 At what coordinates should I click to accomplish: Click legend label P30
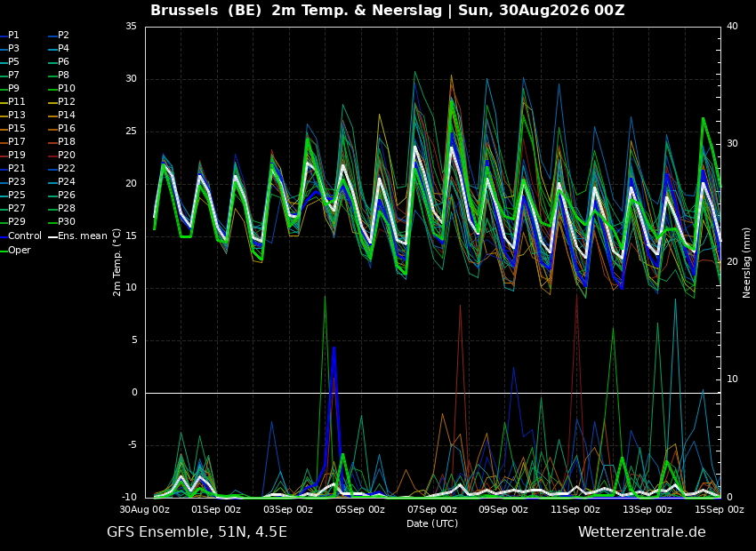point(61,221)
